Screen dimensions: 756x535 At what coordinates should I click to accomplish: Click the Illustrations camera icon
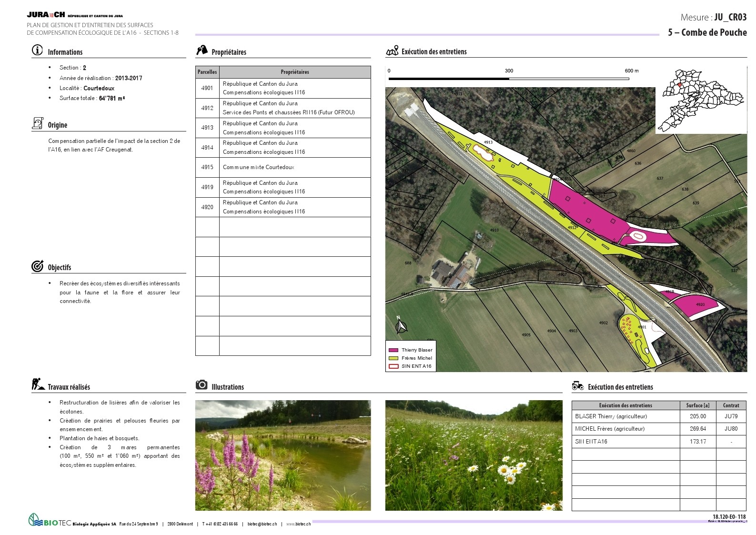tap(202, 384)
